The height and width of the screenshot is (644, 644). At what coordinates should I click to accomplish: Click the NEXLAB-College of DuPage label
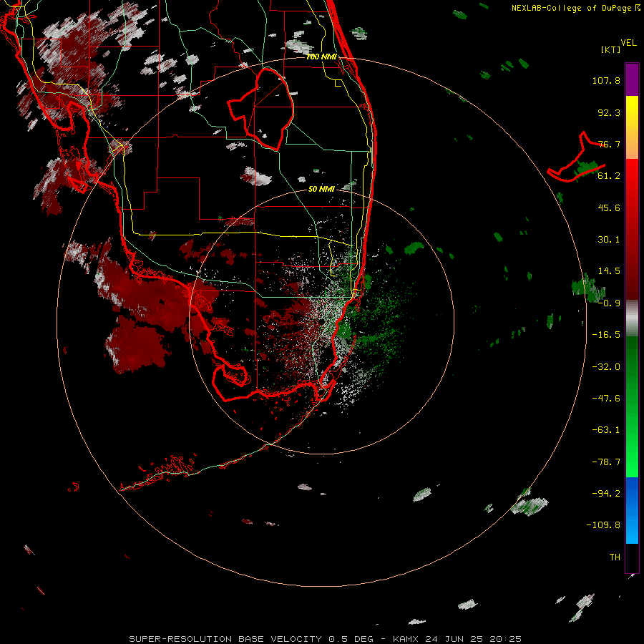571,8
